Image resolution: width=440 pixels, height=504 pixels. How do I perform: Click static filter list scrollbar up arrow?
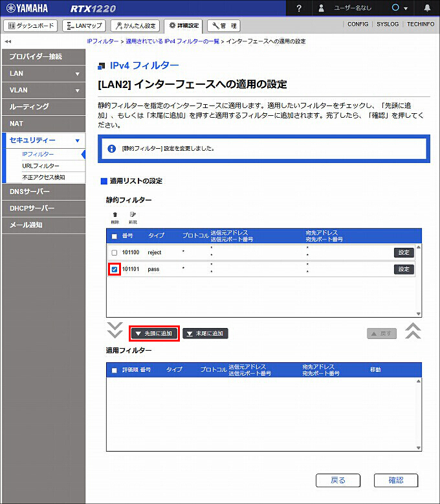point(419,247)
